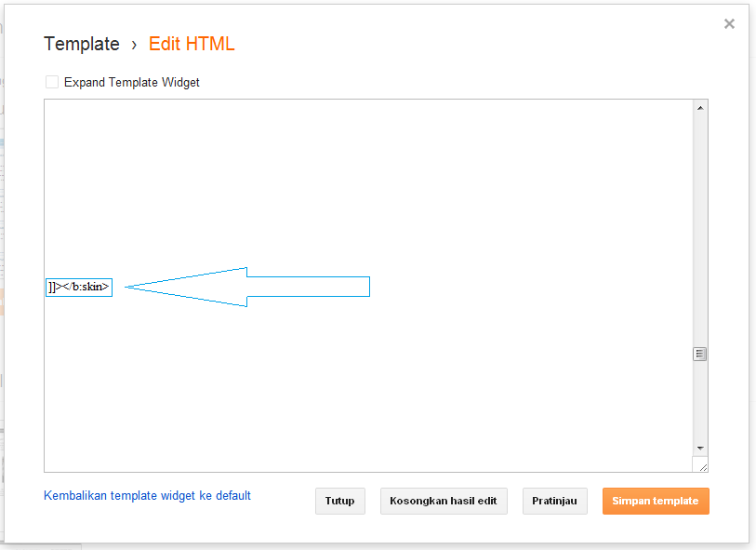This screenshot has height=550, width=756.
Task: Enable the Expand Template Widget checkbox
Action: pyautogui.click(x=52, y=82)
